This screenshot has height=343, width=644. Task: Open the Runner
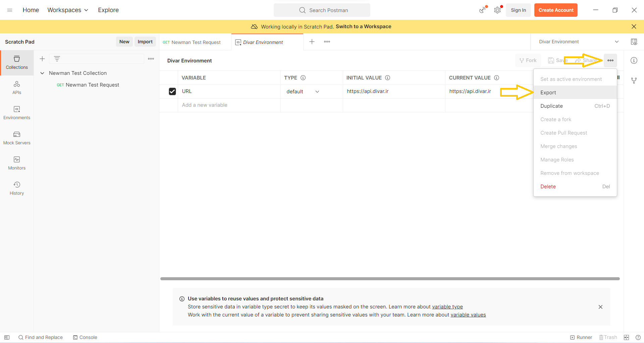point(581,337)
